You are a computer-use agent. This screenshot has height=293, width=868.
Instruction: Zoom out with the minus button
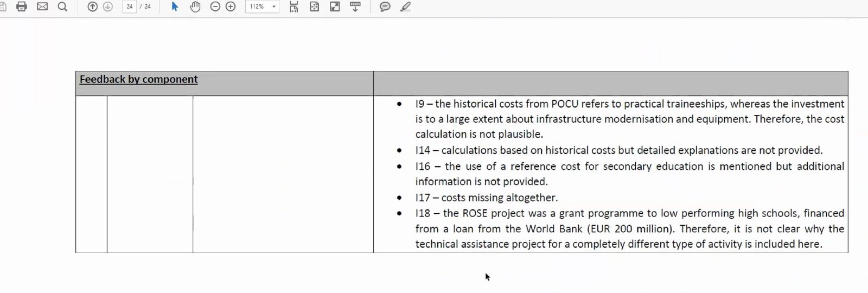[215, 7]
